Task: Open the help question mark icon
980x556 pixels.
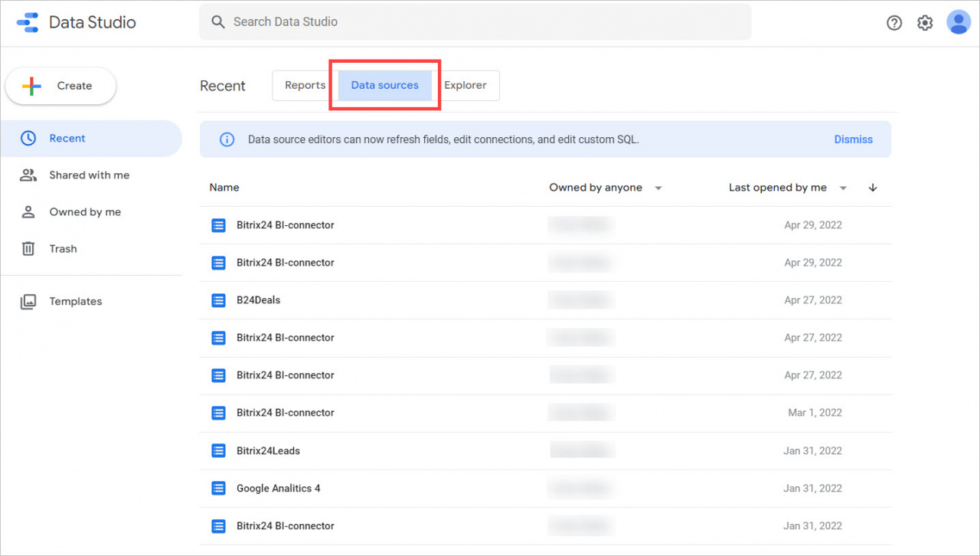Action: point(894,23)
